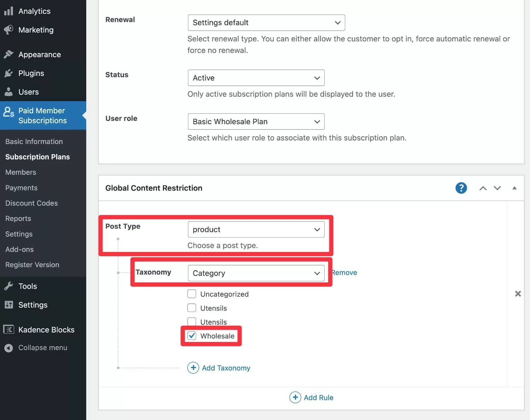Remove the rule with the X icon
530x420 pixels.
point(518,294)
